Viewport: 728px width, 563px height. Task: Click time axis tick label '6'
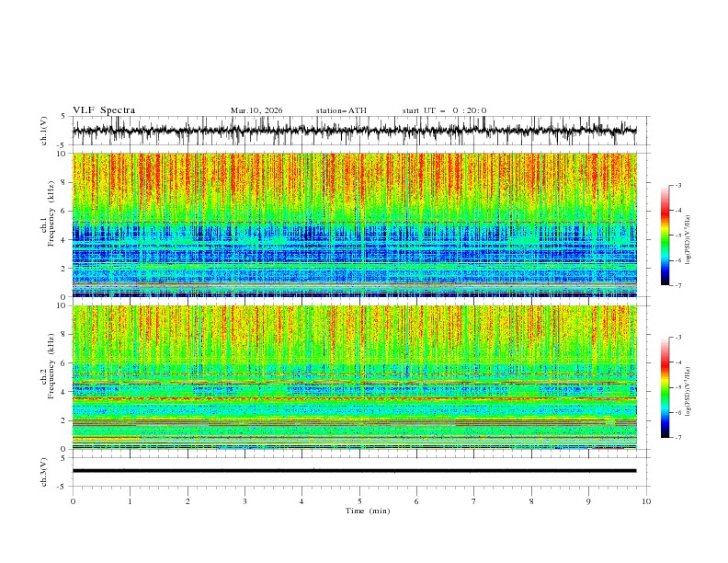coord(416,501)
